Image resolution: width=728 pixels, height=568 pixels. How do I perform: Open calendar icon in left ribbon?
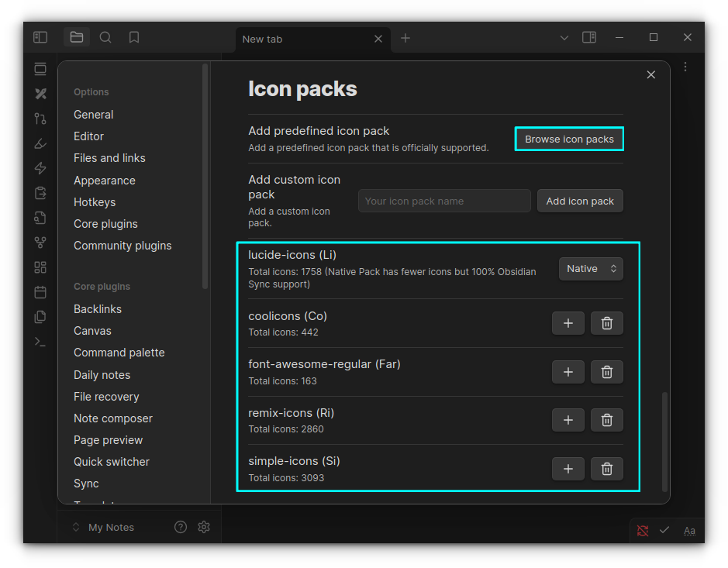point(40,292)
